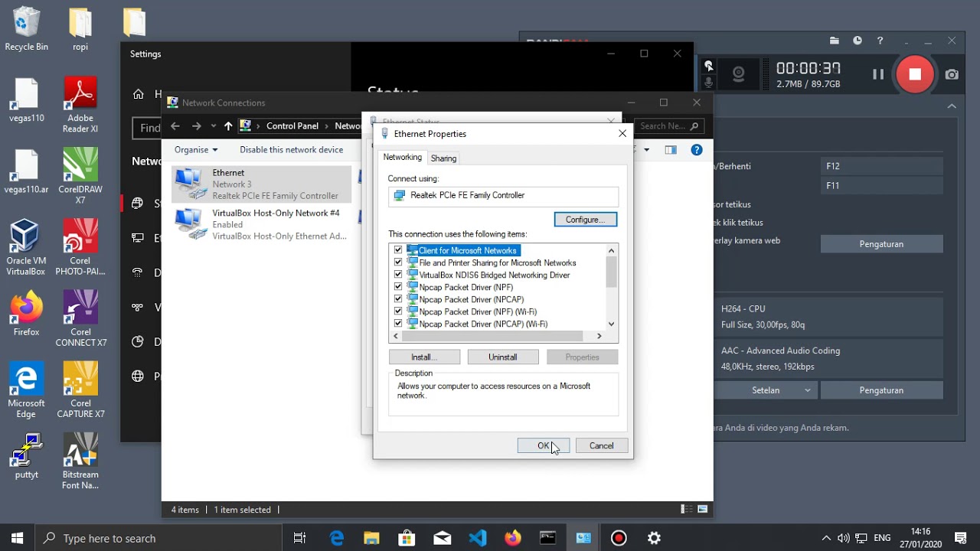Show hidden system tray icons

pos(826,538)
